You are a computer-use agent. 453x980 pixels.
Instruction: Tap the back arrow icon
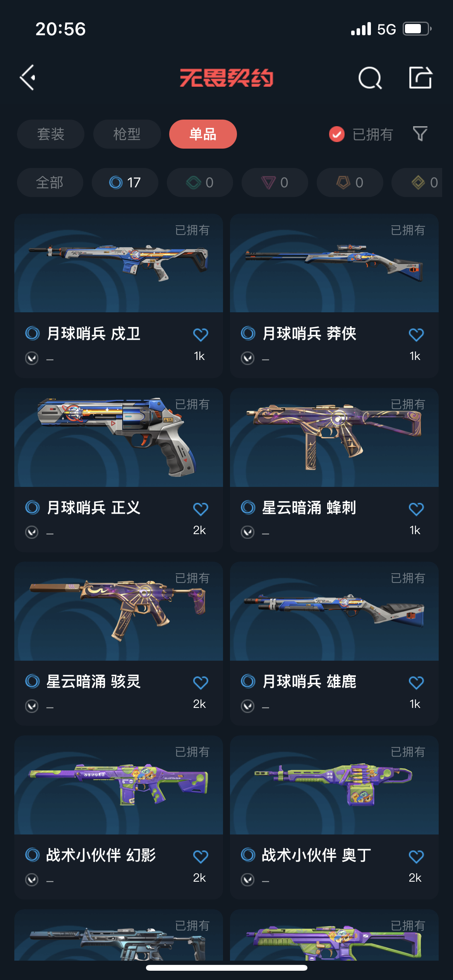pyautogui.click(x=27, y=77)
